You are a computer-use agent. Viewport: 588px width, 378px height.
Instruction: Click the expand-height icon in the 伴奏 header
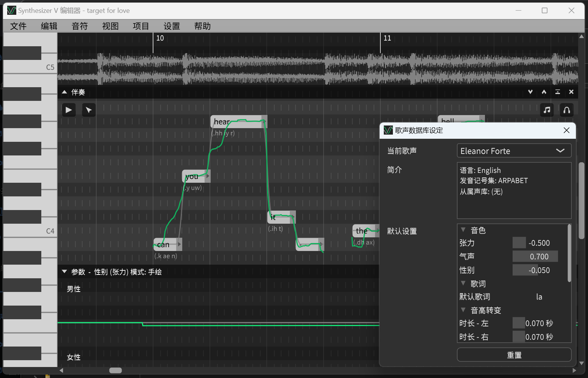pos(558,92)
